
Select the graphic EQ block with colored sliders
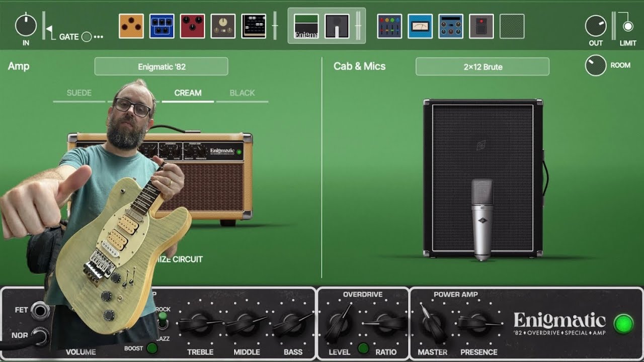point(389,26)
